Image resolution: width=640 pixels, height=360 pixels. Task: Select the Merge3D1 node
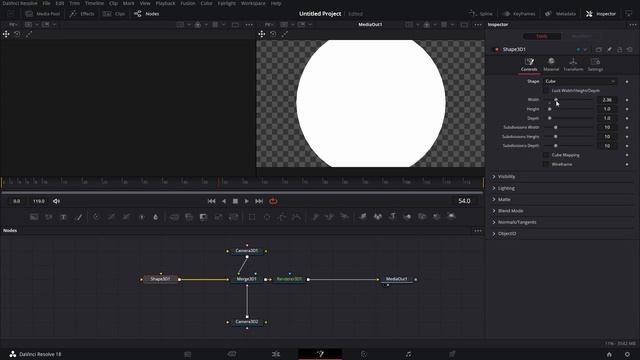247,279
